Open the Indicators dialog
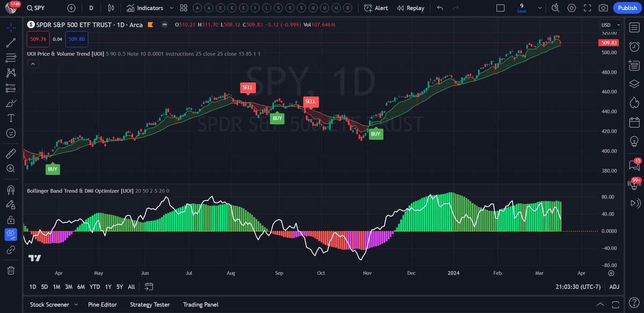644x313 pixels. point(144,8)
